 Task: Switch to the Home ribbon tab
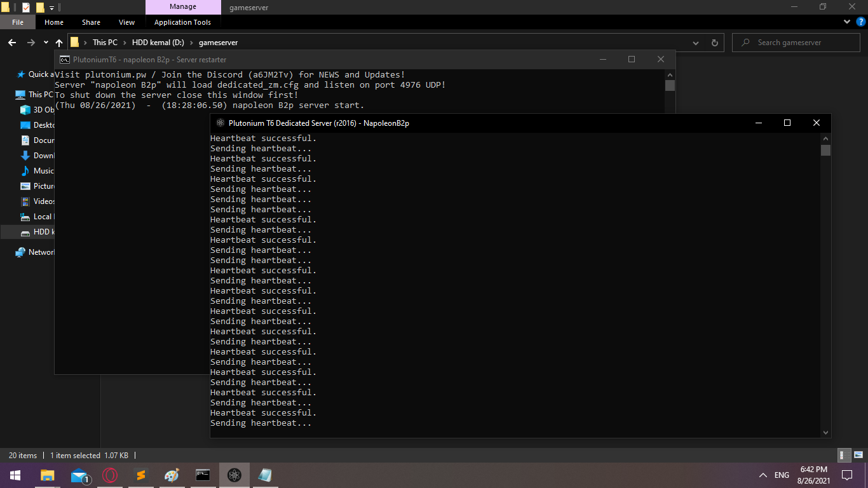pyautogui.click(x=54, y=22)
